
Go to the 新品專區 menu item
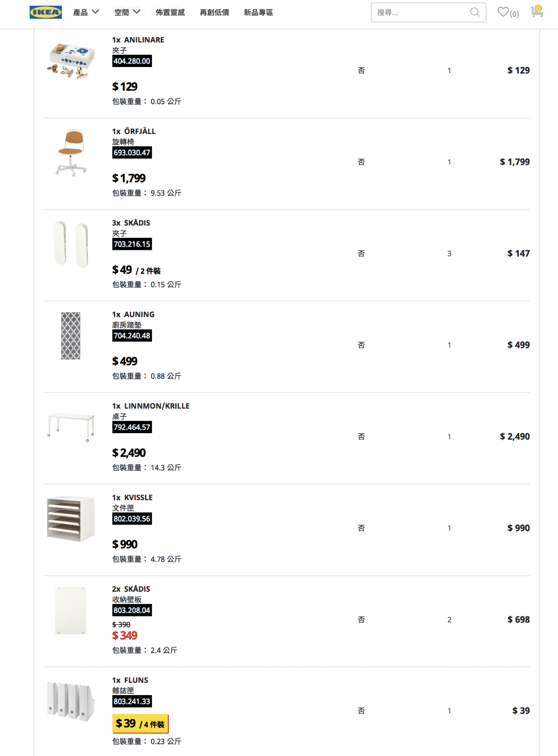259,13
